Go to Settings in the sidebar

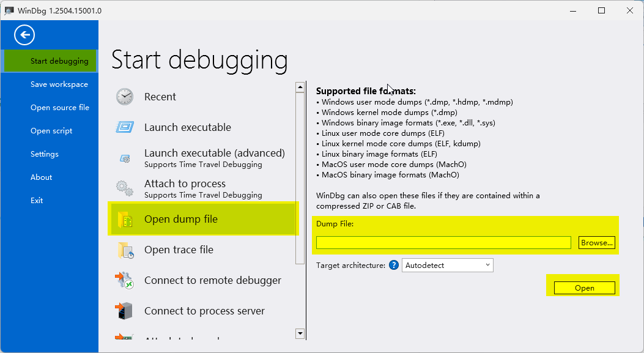pos(45,154)
